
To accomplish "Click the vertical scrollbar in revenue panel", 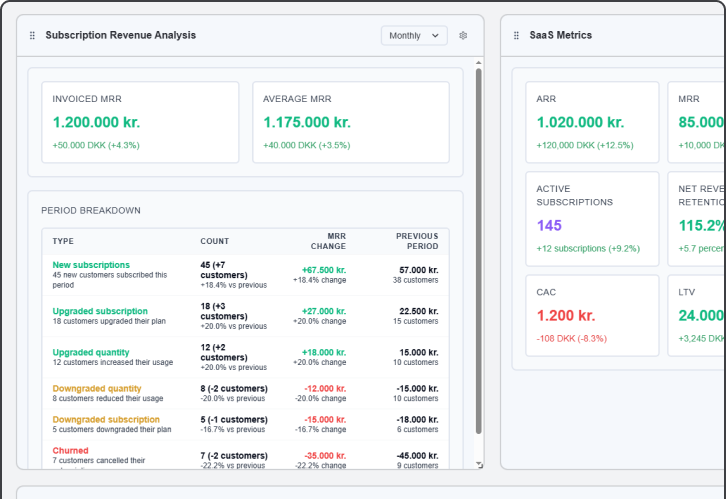I will coord(479,250).
